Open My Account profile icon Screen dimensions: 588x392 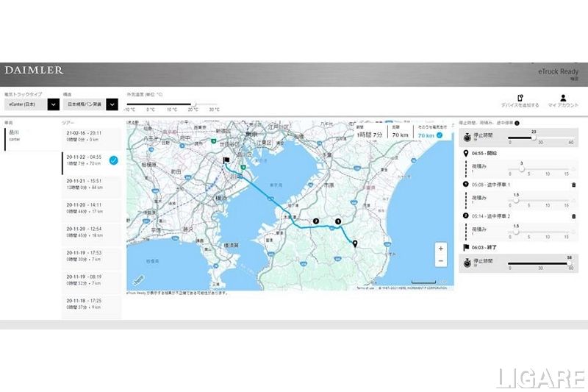point(563,98)
